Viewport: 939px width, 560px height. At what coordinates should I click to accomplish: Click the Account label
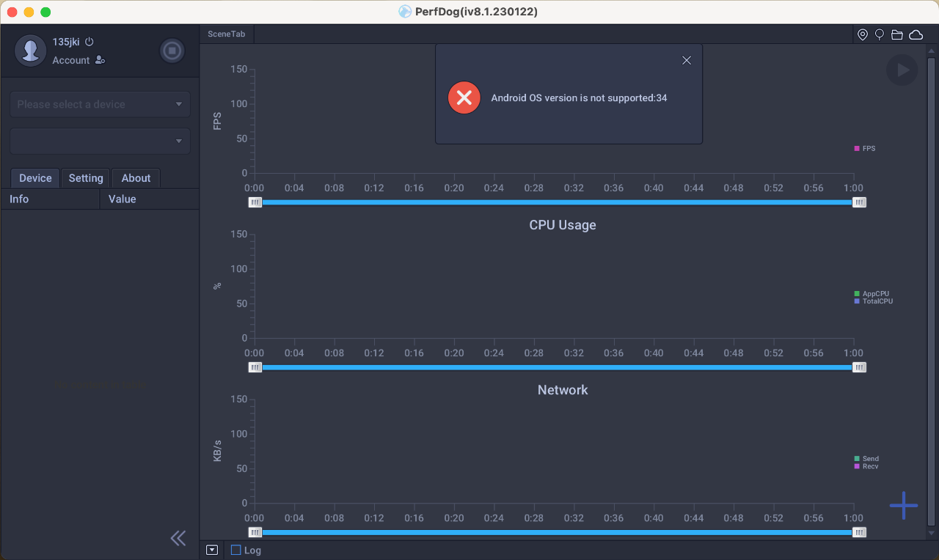(71, 60)
